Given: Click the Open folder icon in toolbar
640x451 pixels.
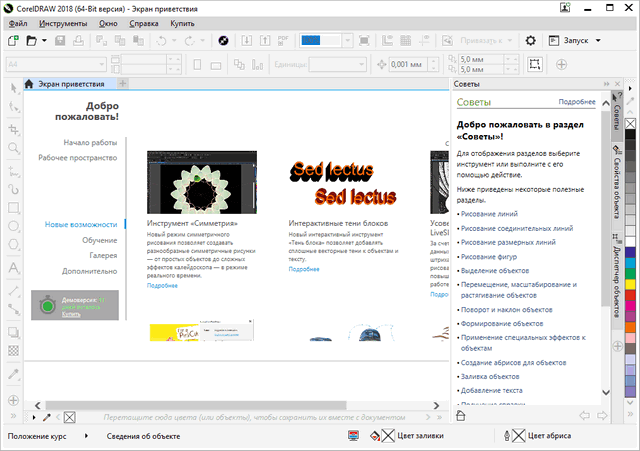Looking at the screenshot, I should pyautogui.click(x=31, y=41).
